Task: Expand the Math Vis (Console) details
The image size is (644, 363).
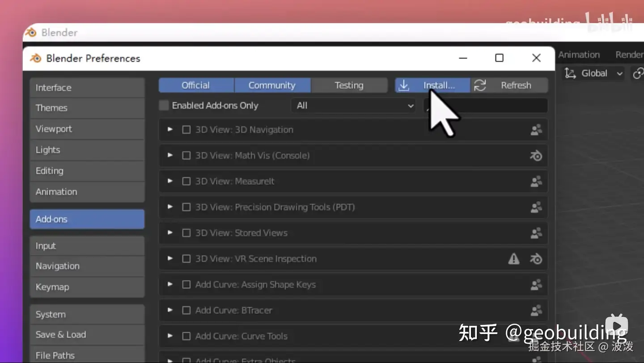Action: point(170,155)
